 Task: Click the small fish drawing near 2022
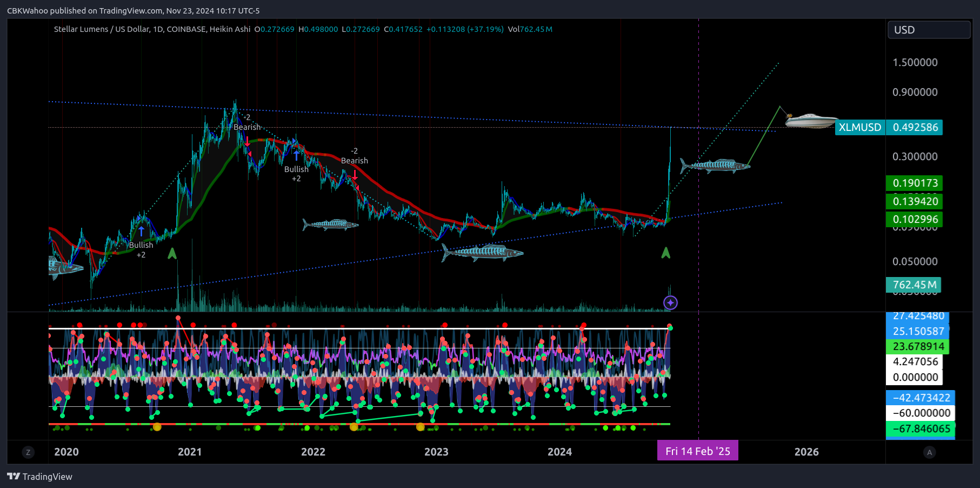[x=330, y=224]
